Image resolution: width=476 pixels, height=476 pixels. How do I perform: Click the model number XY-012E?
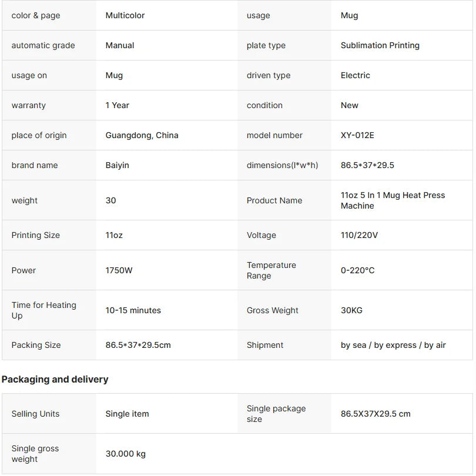pos(357,135)
